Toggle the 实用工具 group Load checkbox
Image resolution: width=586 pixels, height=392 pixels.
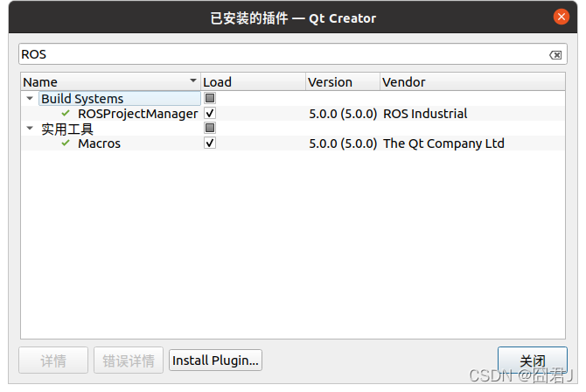pos(210,129)
